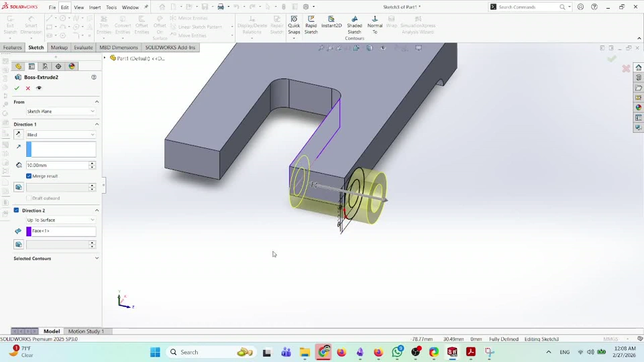The image size is (644, 362).
Task: Collapse the Direction 2 section chevron
Action: [97, 210]
